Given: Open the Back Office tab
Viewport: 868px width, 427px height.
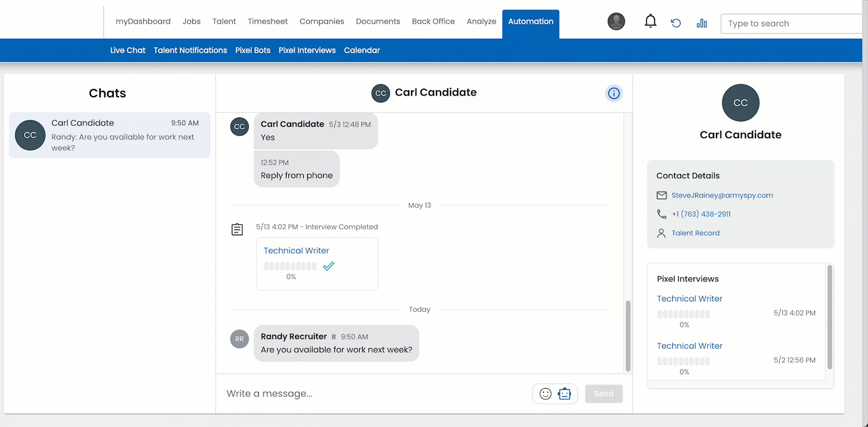Looking at the screenshot, I should point(433,21).
